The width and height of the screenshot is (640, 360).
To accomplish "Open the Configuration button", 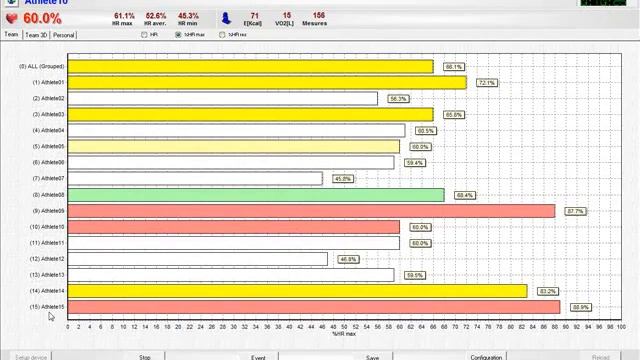I will (486, 357).
